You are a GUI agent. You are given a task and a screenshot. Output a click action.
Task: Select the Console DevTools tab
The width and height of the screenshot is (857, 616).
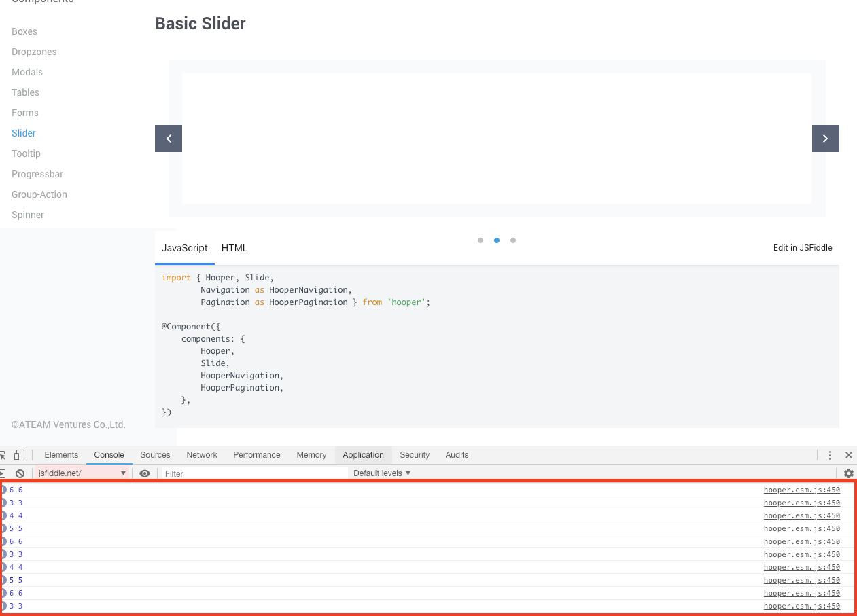pos(109,455)
